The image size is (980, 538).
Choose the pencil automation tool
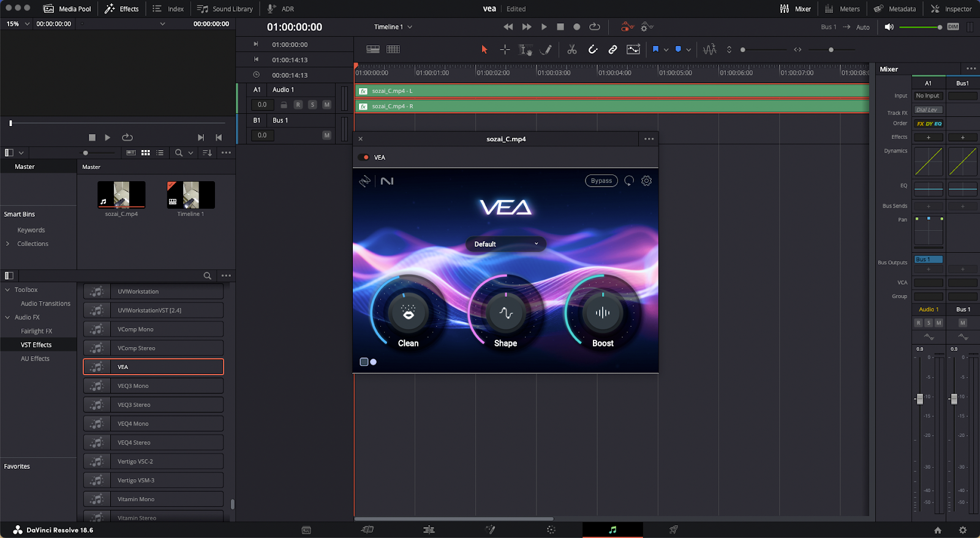(546, 50)
